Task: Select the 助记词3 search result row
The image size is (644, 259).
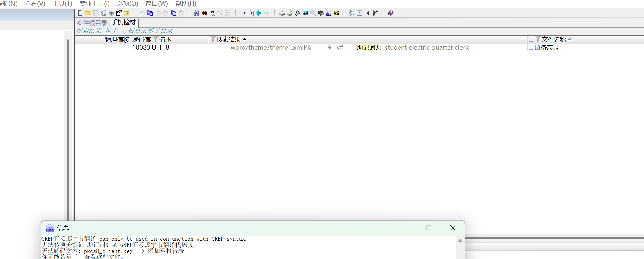Action: point(368,48)
